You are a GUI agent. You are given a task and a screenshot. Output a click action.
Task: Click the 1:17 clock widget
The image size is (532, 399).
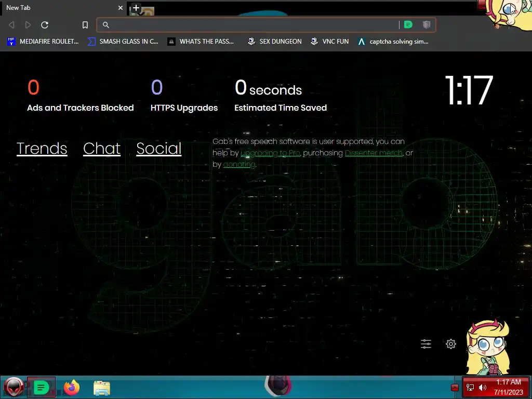[469, 90]
